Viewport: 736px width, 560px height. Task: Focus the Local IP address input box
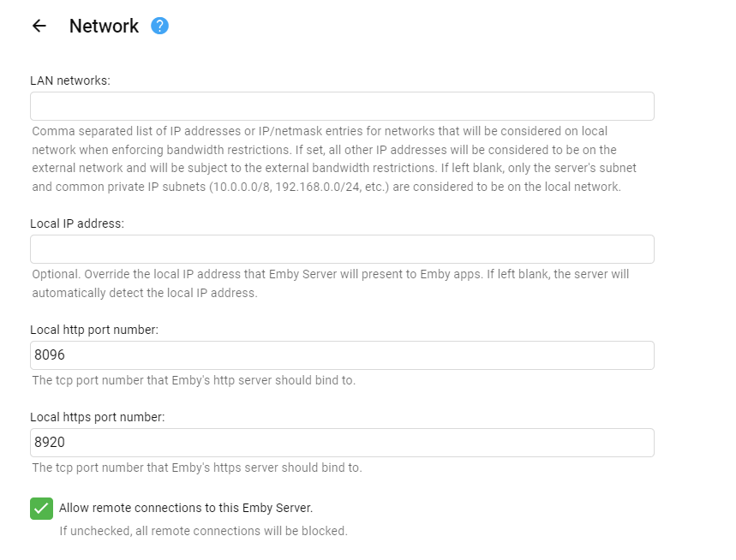click(342, 249)
